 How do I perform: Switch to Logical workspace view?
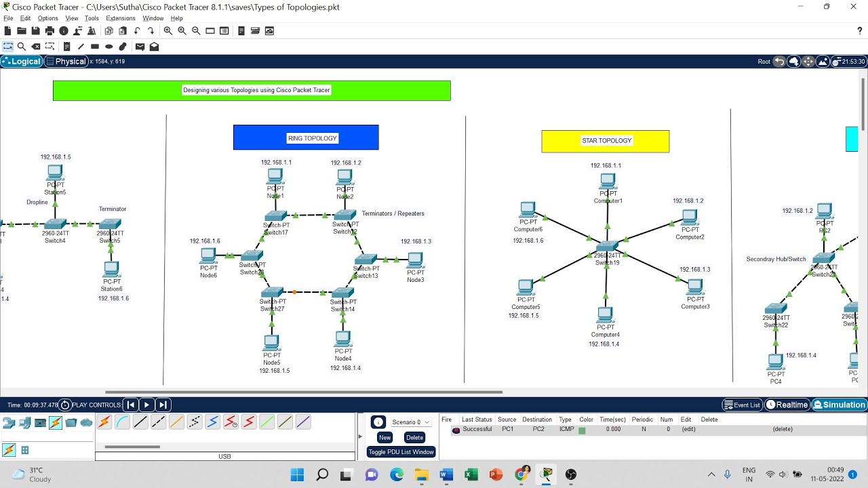21,61
